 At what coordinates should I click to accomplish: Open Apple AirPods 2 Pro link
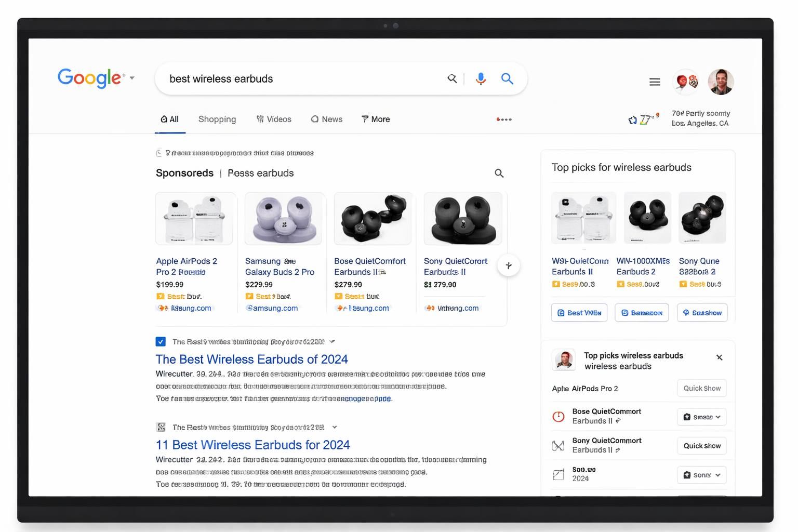pos(187,267)
